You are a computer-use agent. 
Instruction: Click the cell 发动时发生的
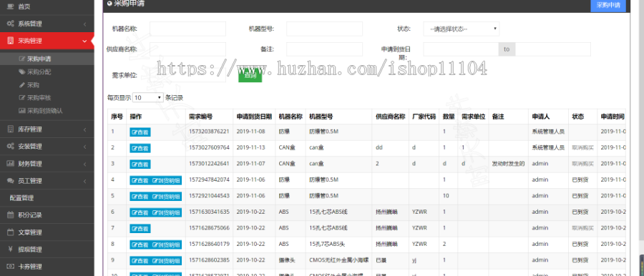pyautogui.click(x=509, y=164)
